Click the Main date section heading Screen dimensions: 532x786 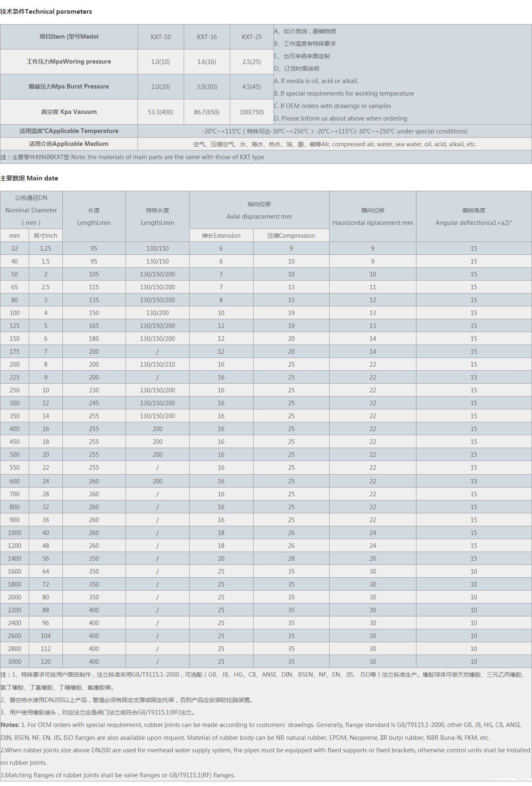point(29,178)
